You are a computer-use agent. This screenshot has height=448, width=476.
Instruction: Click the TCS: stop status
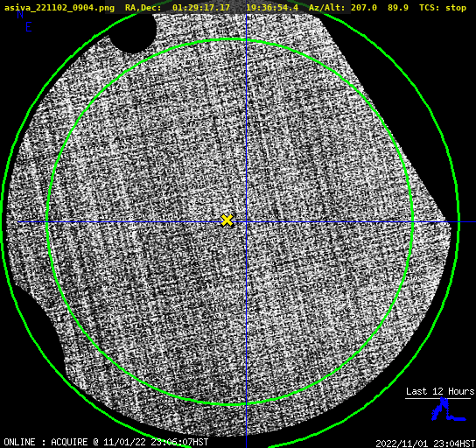(x=443, y=7)
